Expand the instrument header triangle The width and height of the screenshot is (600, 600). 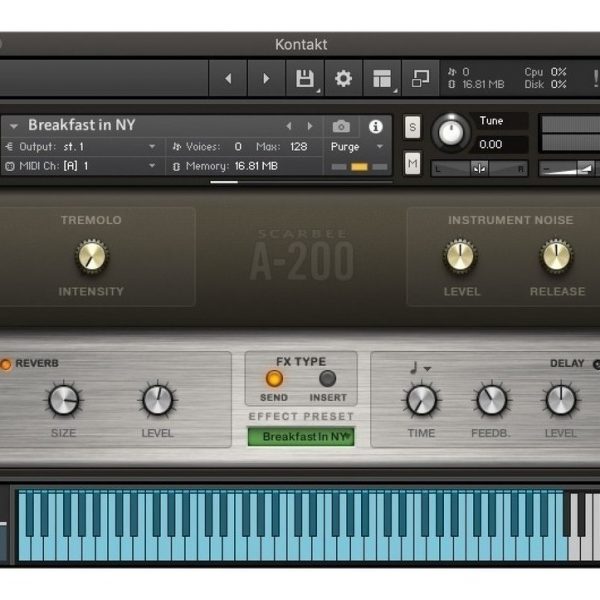[14, 126]
